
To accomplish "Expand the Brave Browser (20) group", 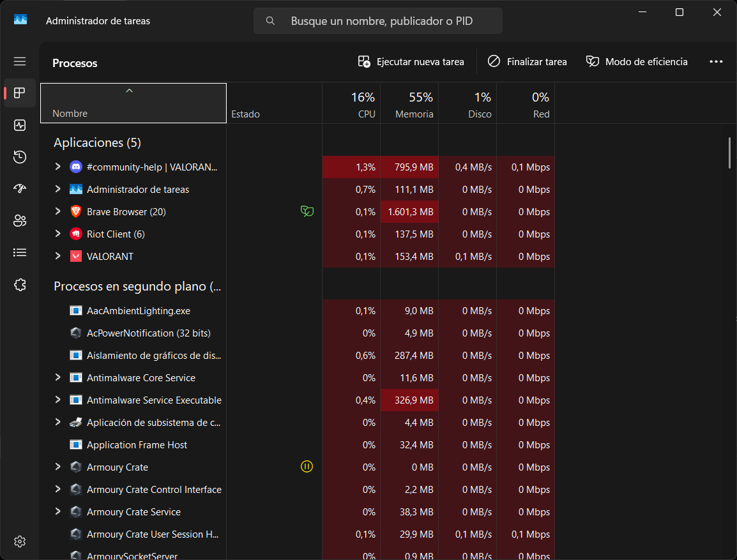I will [58, 211].
